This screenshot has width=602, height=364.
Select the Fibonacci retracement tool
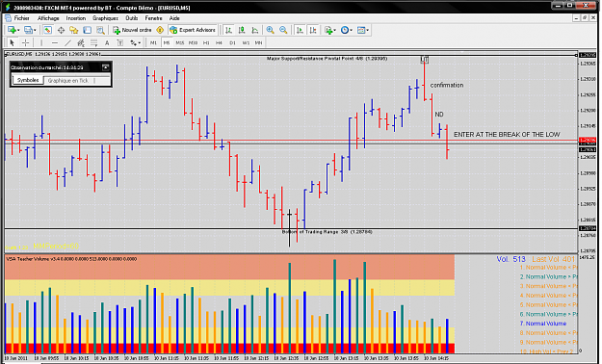93,42
